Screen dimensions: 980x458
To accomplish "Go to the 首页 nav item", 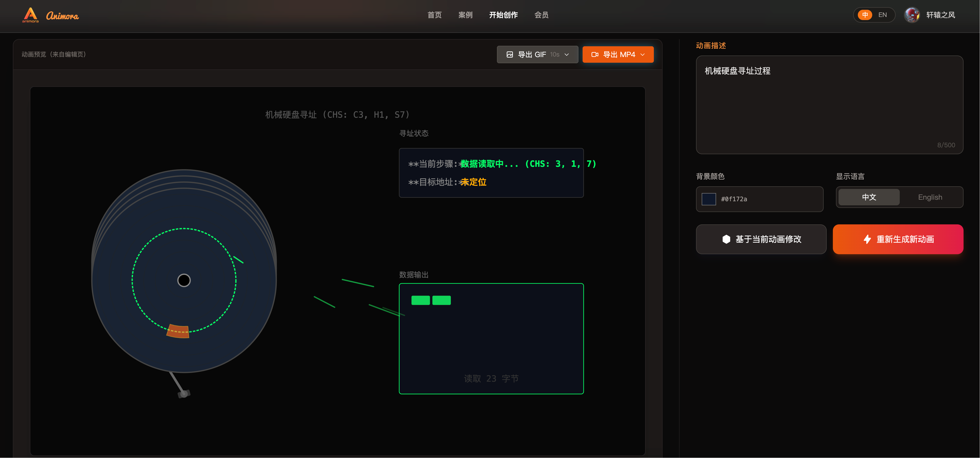I will coord(434,15).
